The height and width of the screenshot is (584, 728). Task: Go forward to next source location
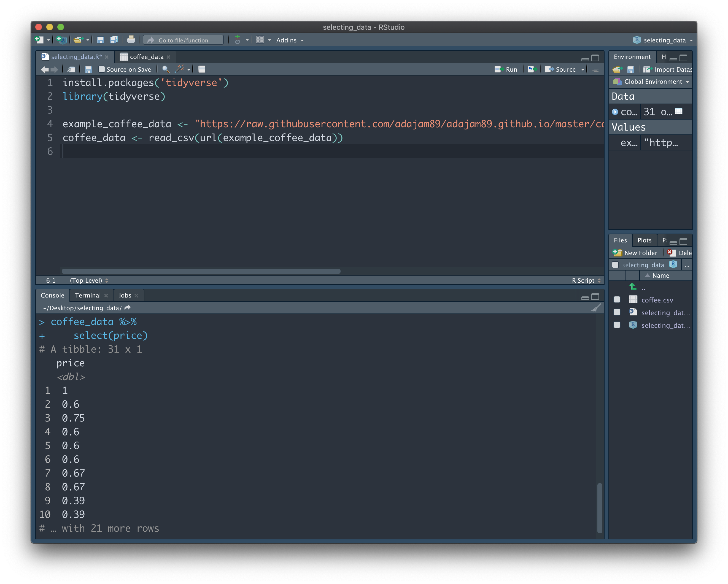click(54, 69)
